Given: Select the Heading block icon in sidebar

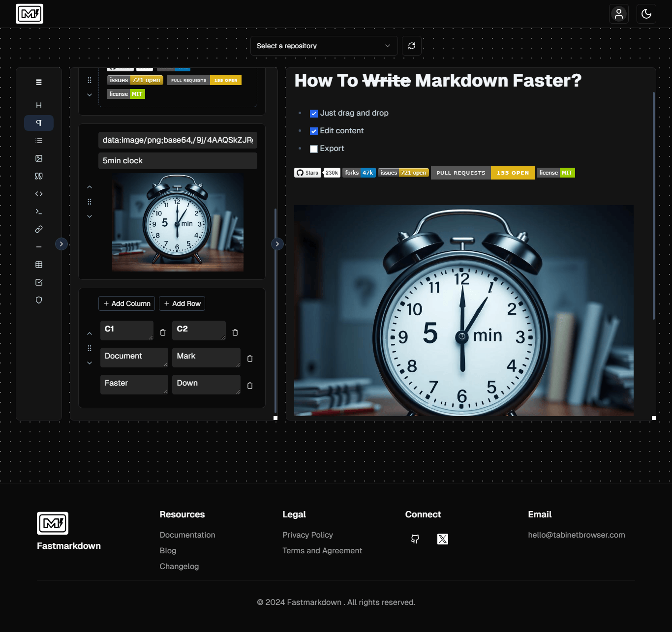Looking at the screenshot, I should [39, 105].
